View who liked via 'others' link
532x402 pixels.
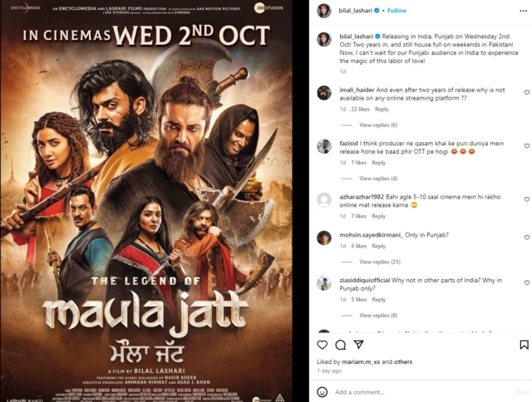coord(403,361)
